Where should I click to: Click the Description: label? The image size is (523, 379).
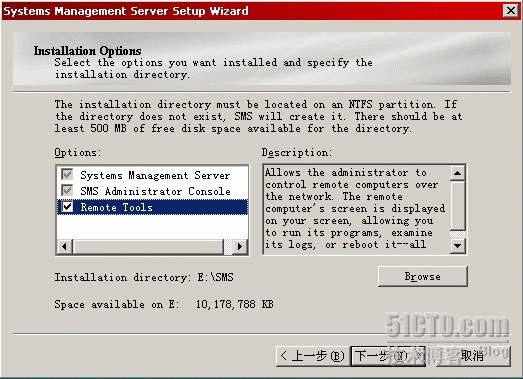click(297, 152)
